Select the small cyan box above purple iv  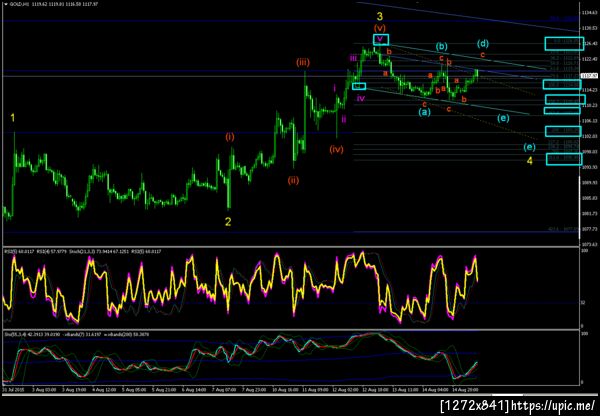pos(359,86)
